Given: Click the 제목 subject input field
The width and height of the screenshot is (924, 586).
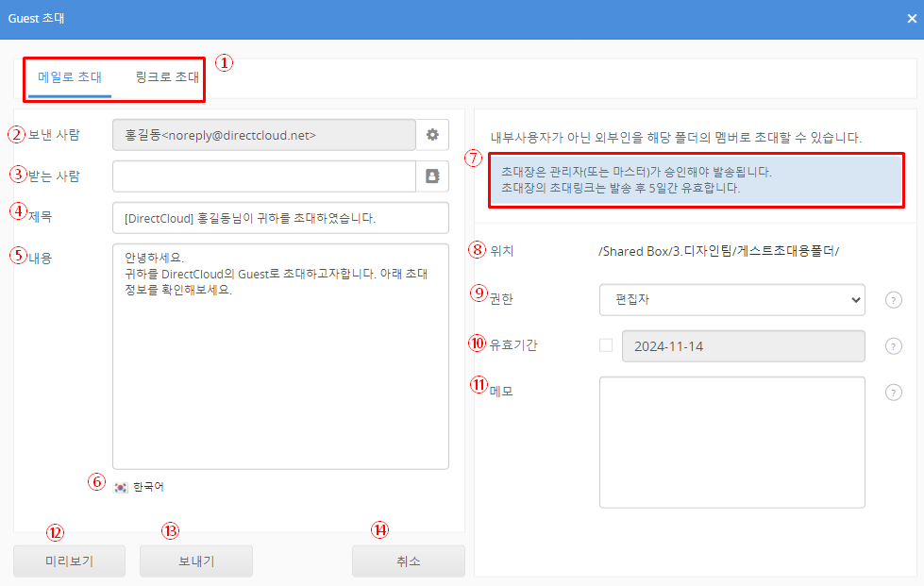Looking at the screenshot, I should click(x=279, y=218).
